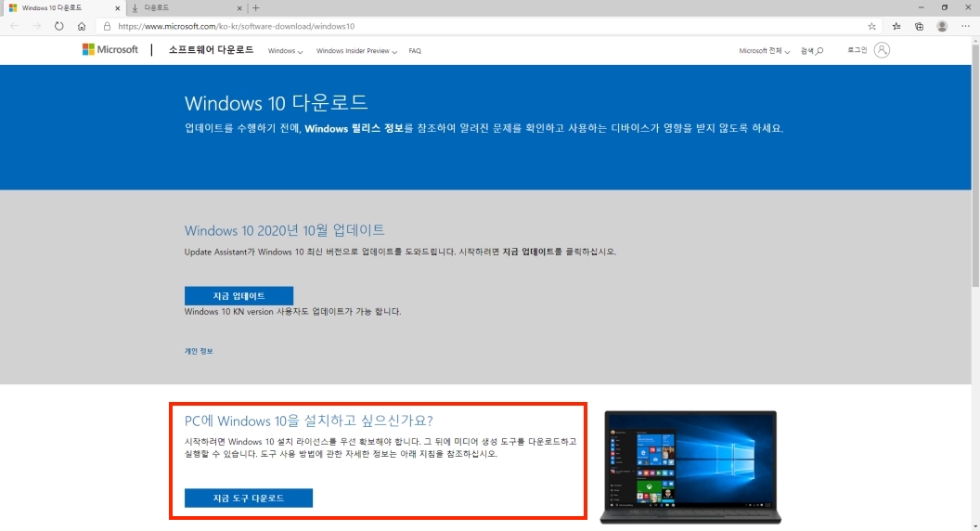Open the 소프트웨어 다운로드 header link
Image resolution: width=980 pixels, height=531 pixels.
[x=211, y=50]
